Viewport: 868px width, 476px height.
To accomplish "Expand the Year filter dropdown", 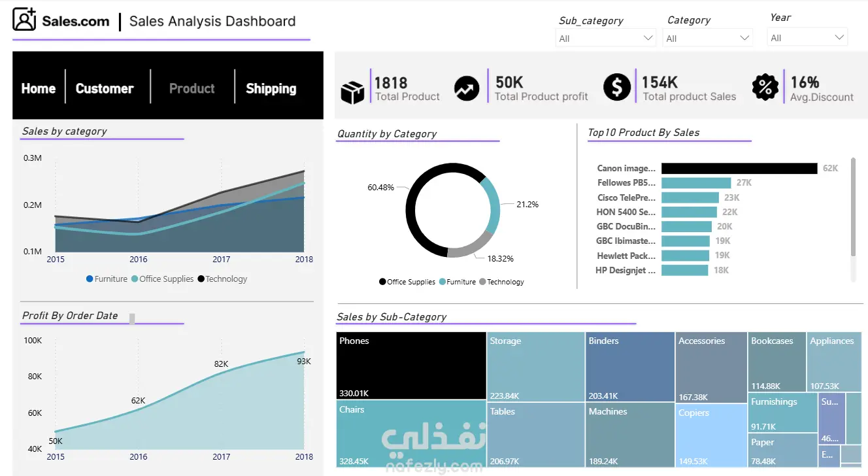I will (x=807, y=37).
